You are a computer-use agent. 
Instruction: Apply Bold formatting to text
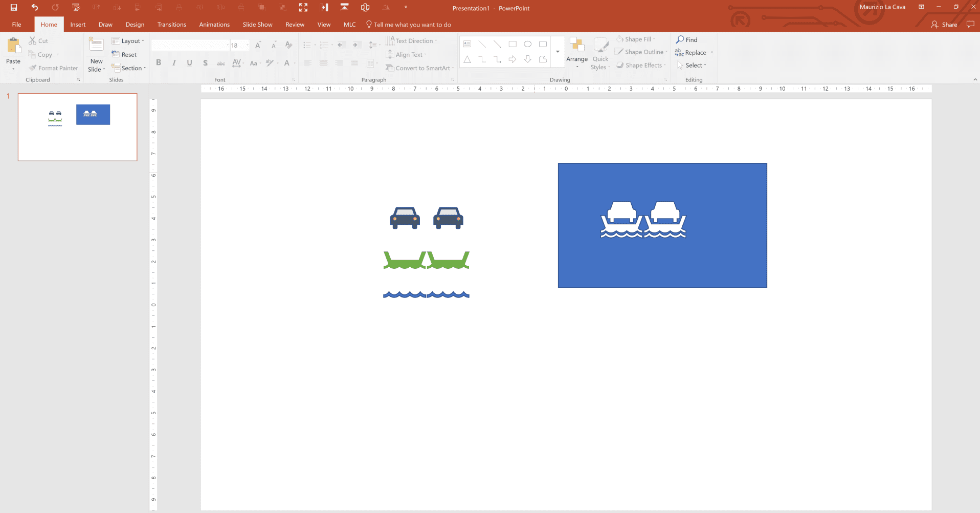click(x=159, y=62)
